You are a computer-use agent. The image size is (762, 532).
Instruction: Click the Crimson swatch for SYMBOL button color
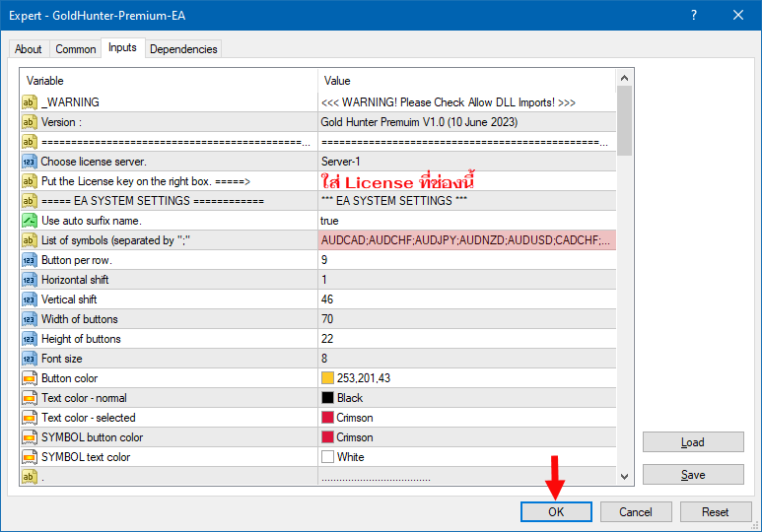327,437
